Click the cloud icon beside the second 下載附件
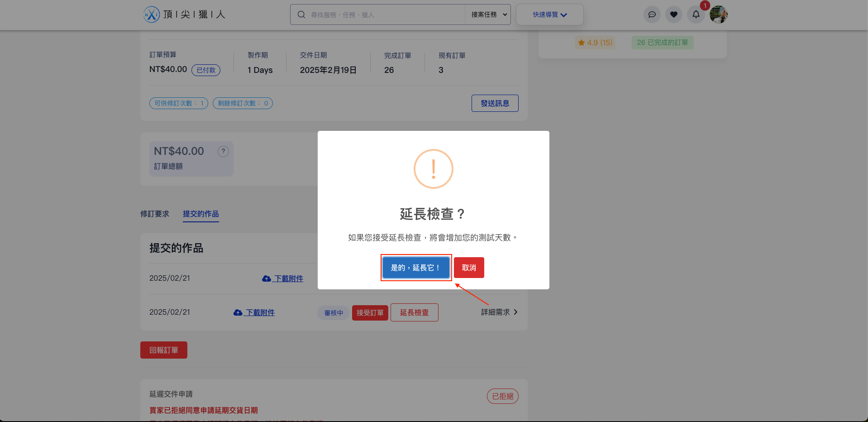868x422 pixels. coord(238,312)
